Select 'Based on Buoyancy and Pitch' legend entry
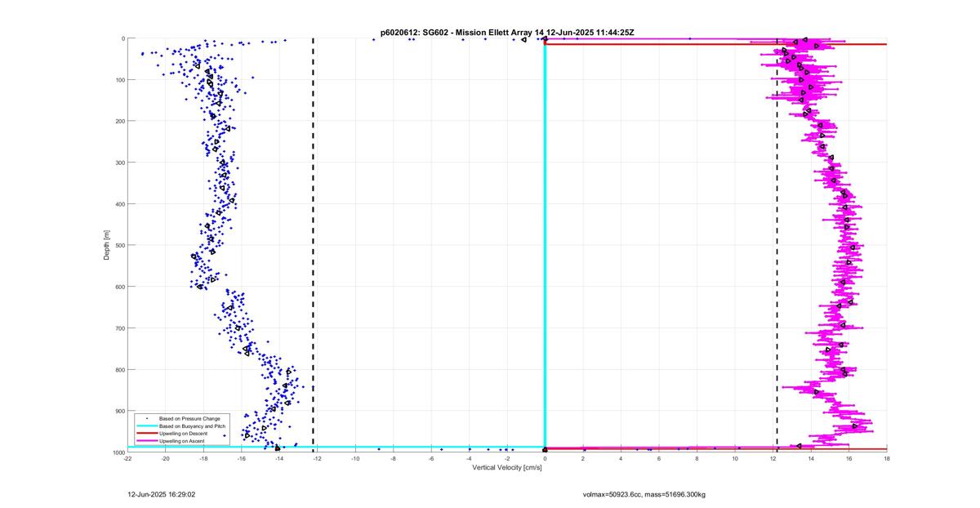The width and height of the screenshot is (980, 508). (x=193, y=426)
